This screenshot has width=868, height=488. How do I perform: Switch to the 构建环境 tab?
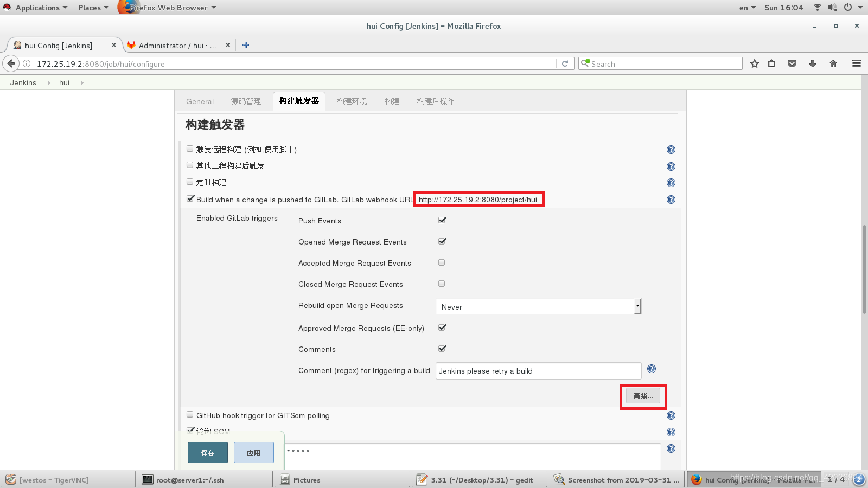tap(352, 101)
